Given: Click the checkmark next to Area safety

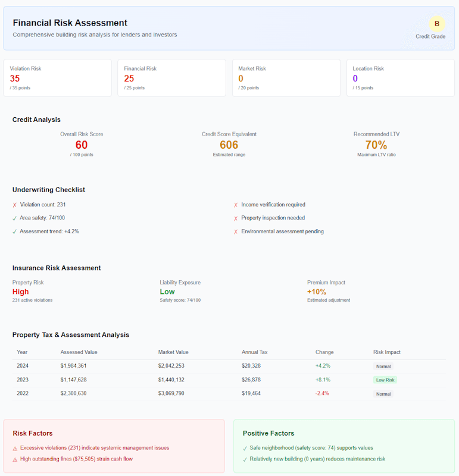Looking at the screenshot, I should point(15,218).
